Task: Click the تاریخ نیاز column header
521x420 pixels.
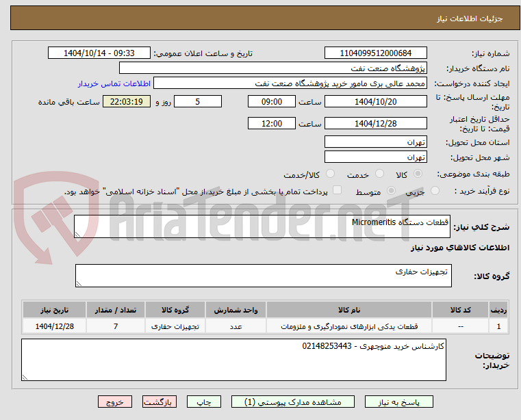Action: (55, 310)
